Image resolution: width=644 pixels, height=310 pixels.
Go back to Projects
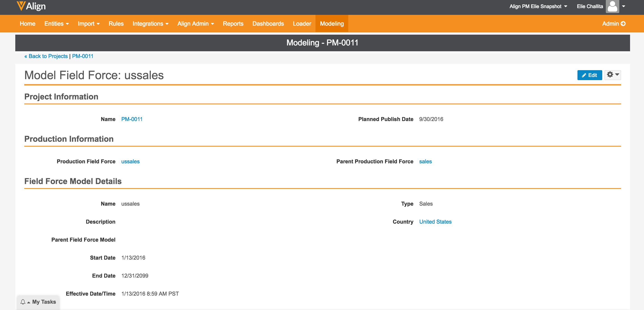(x=46, y=56)
